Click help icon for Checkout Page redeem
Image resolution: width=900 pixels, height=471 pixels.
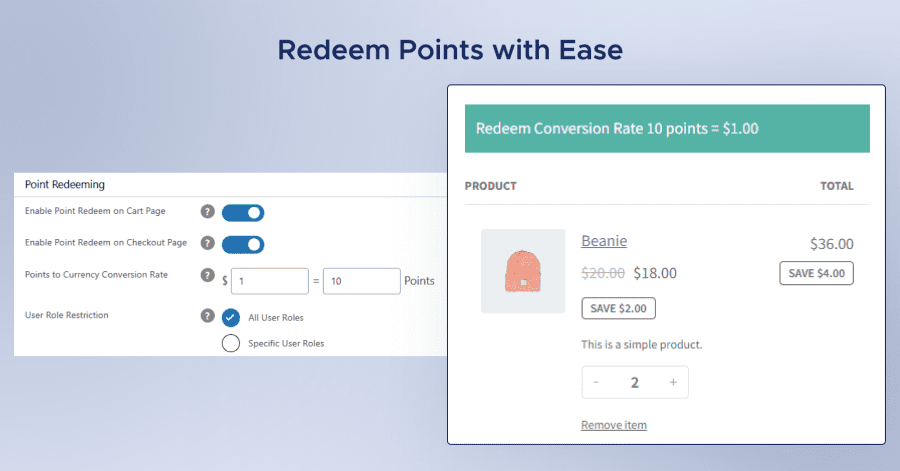pos(208,243)
